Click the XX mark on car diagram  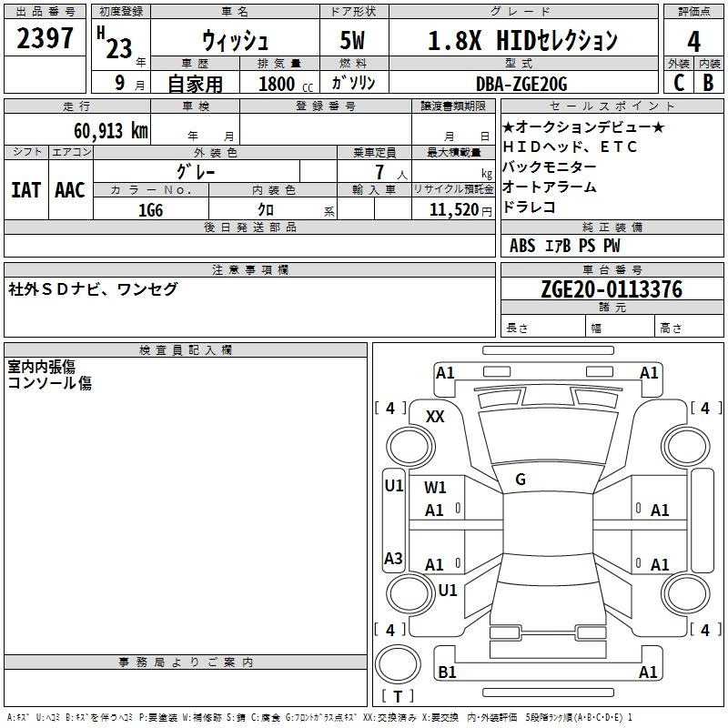[435, 416]
